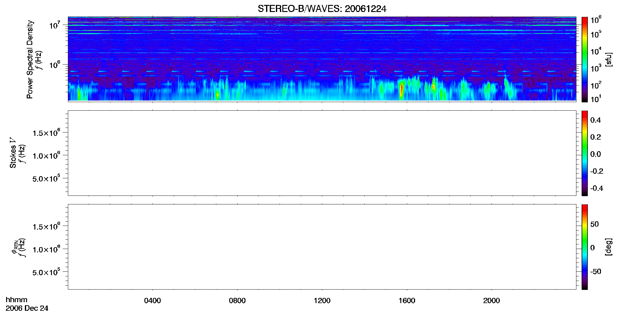Click the 1.5×10^6 tick in Stokes panel

click(46, 133)
